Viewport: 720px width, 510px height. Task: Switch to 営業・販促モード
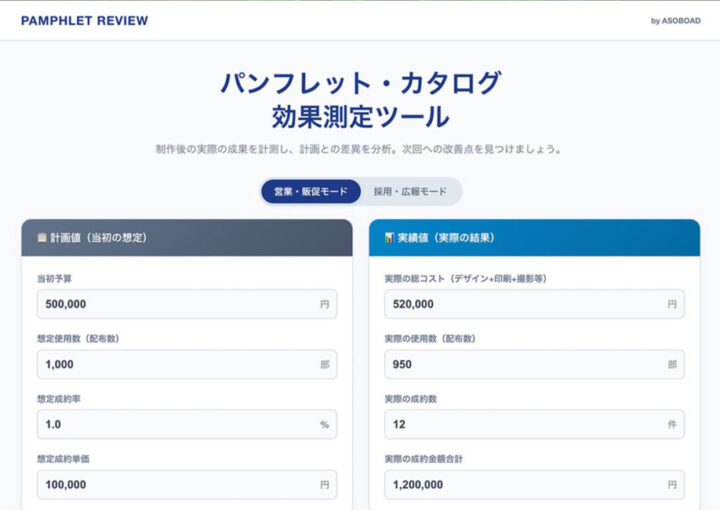(311, 191)
